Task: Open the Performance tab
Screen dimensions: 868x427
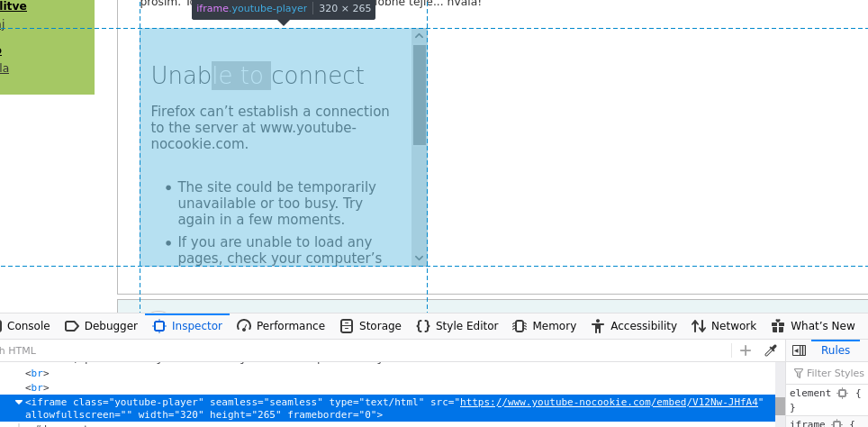Action: (x=281, y=326)
